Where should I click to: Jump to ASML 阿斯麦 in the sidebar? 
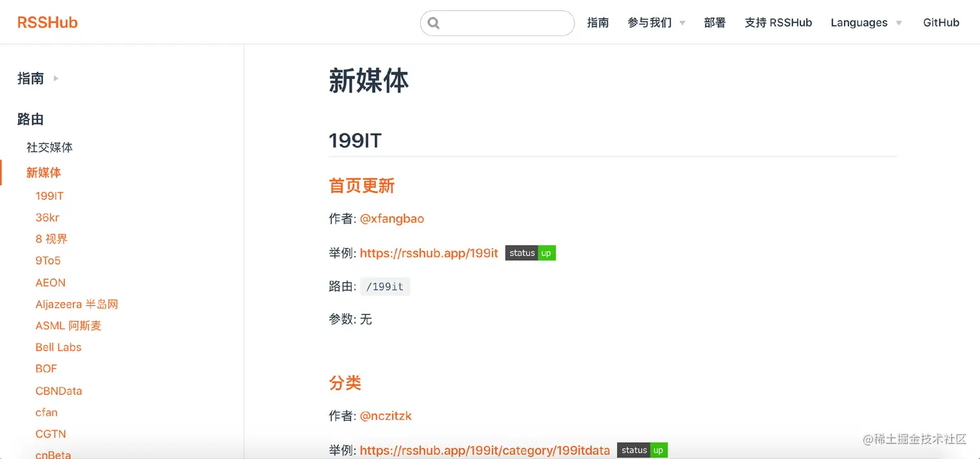coord(68,325)
